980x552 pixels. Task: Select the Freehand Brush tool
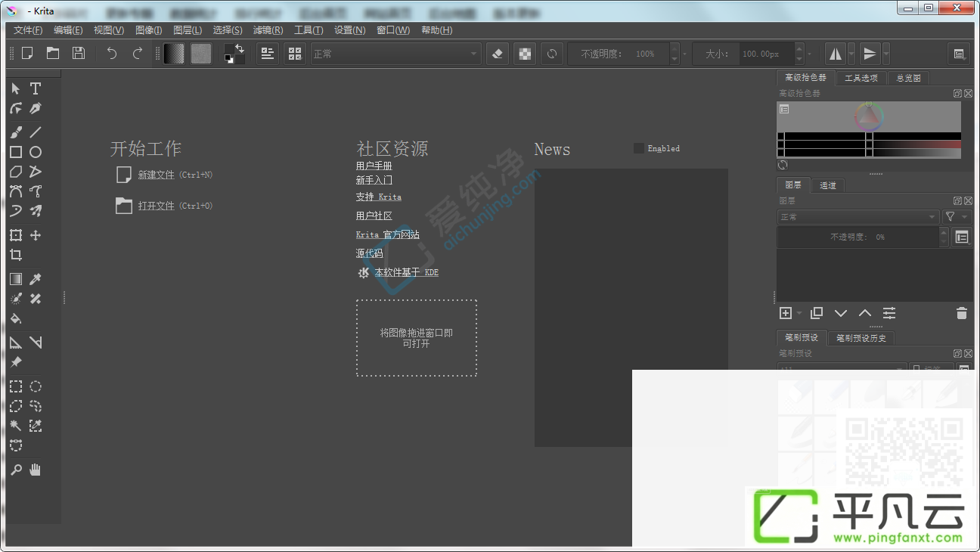[x=16, y=132]
